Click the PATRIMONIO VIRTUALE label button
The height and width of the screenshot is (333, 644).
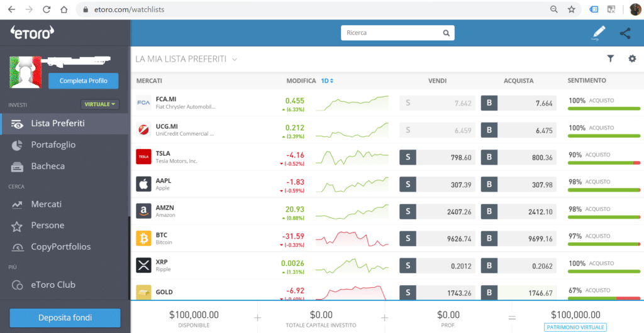(575, 327)
